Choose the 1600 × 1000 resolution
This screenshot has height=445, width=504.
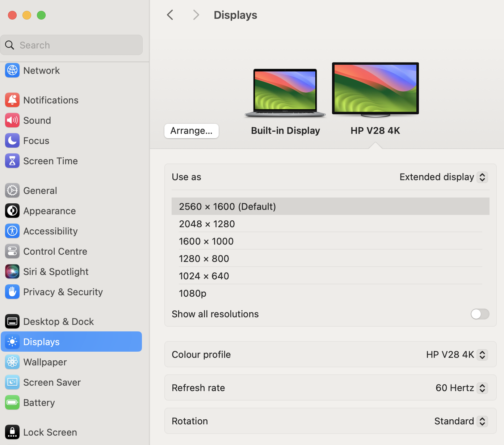(206, 241)
